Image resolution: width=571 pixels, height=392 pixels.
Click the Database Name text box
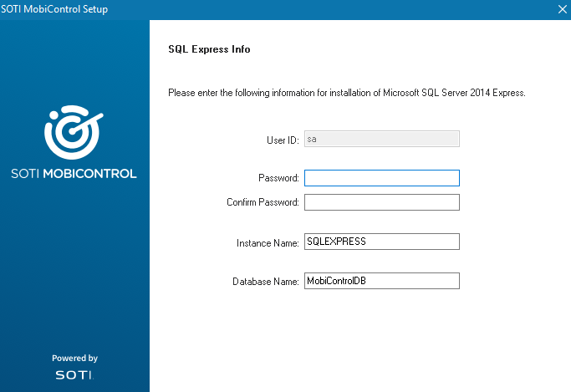[x=381, y=281]
